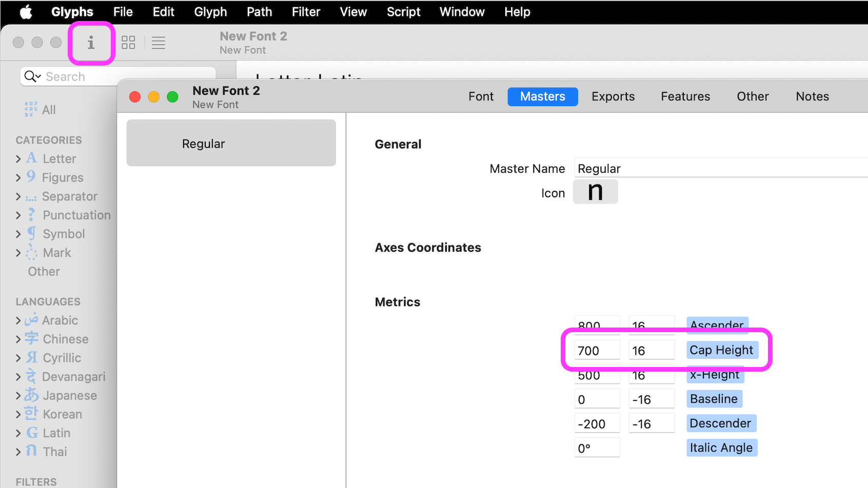Open the Apple menu
This screenshot has width=868, height=488.
(26, 12)
